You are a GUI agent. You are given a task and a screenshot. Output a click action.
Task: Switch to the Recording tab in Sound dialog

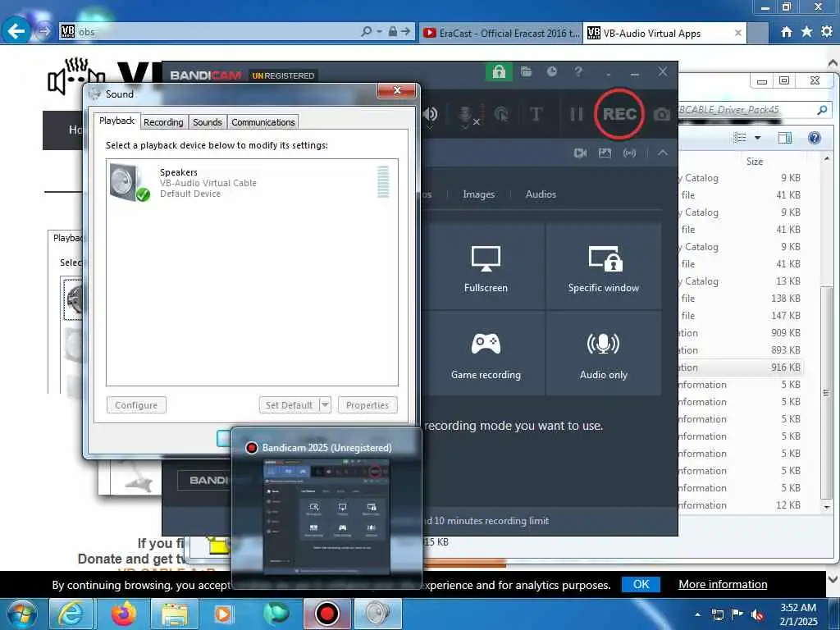163,122
